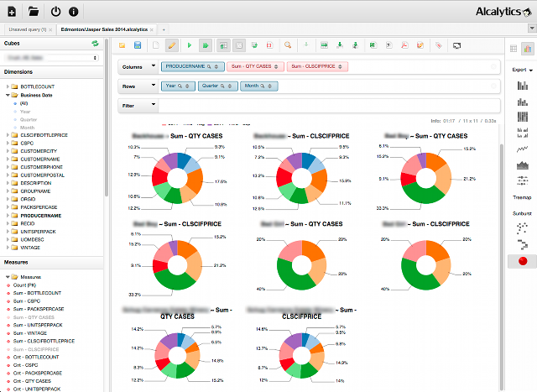Export to CSV file icon
The image size is (537, 392).
click(x=389, y=45)
